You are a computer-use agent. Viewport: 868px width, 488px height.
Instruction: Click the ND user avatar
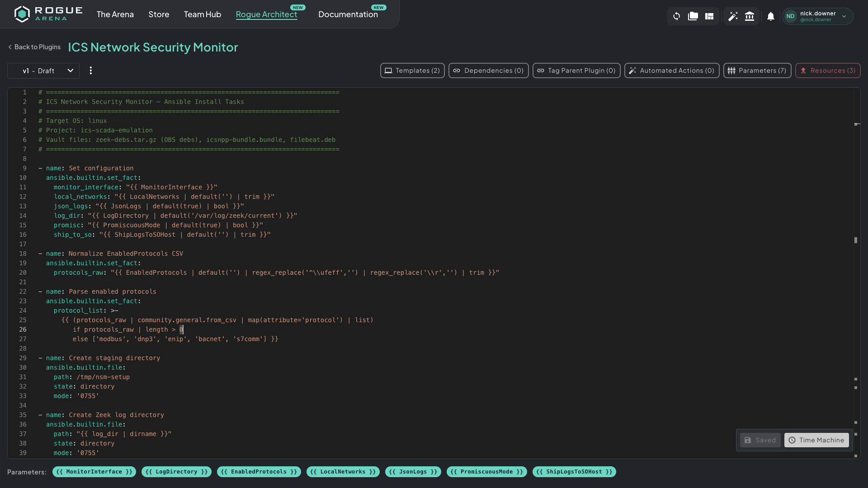[790, 16]
